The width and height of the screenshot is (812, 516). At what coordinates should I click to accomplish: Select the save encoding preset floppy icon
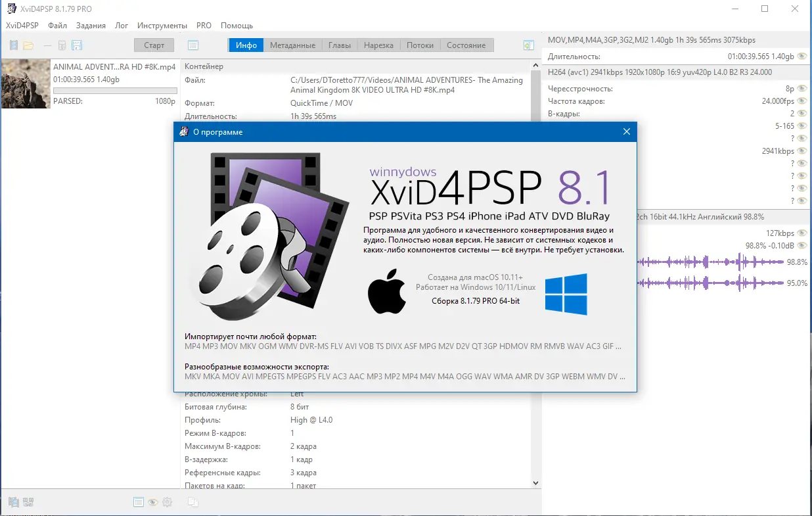tap(78, 45)
